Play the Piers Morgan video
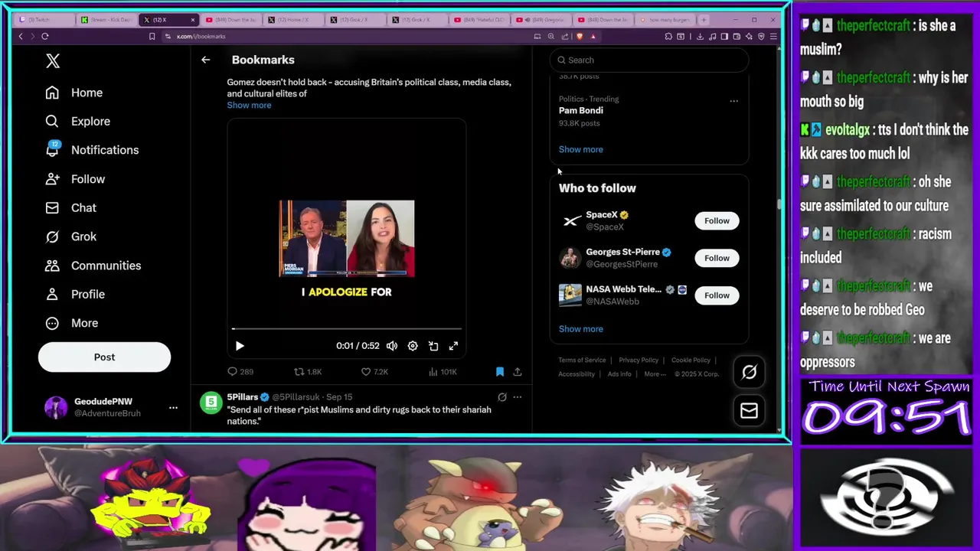 click(x=240, y=346)
